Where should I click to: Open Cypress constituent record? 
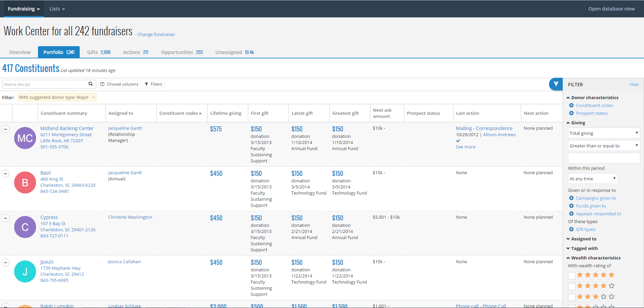[x=49, y=217]
